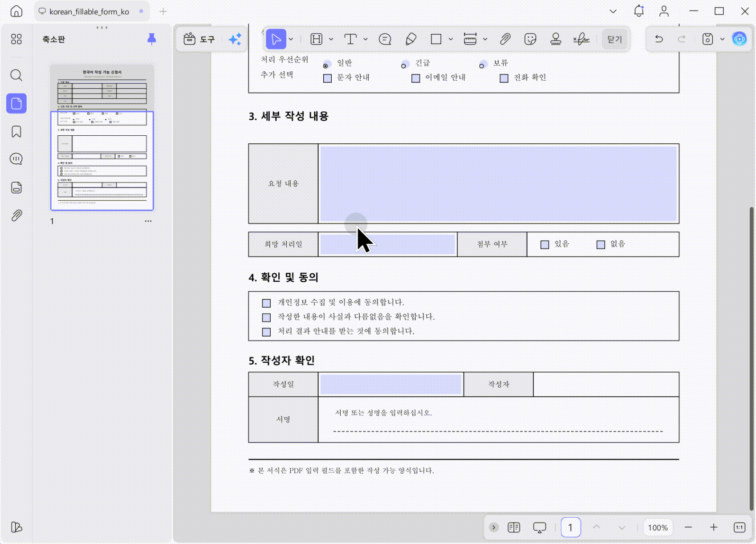Open the sticker tool
The width and height of the screenshot is (756, 544).
pos(530,39)
